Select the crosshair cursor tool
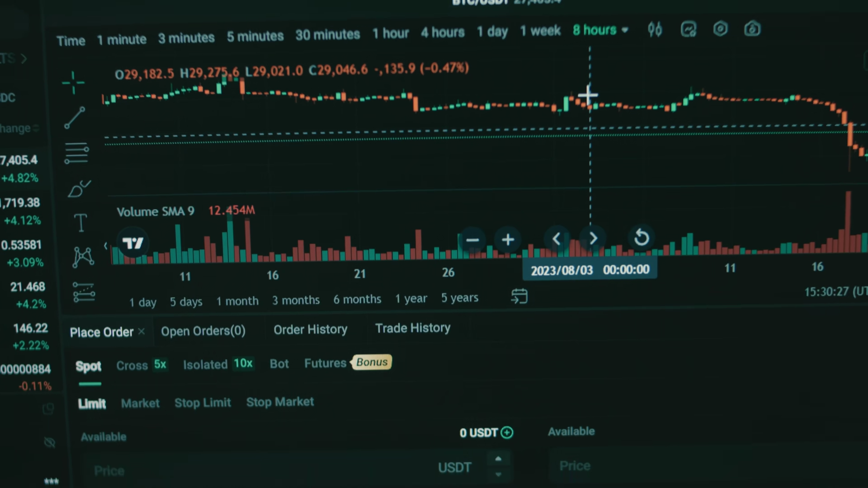This screenshot has height=488, width=868. coord(73,83)
